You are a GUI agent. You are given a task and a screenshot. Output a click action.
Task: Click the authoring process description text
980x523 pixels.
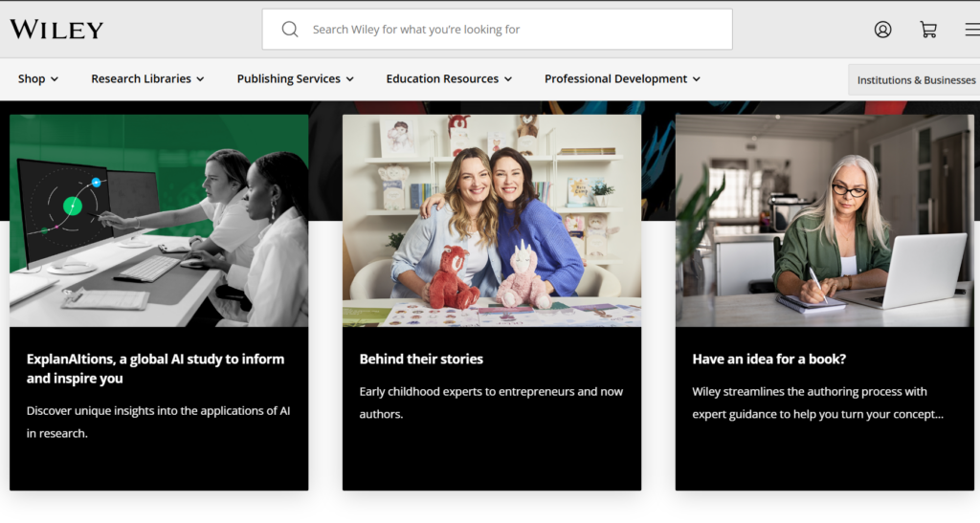coord(817,403)
